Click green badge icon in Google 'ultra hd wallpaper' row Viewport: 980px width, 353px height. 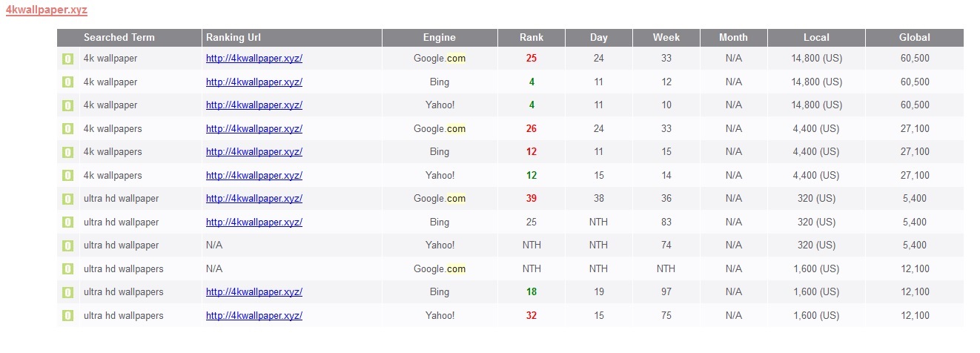pyautogui.click(x=67, y=199)
